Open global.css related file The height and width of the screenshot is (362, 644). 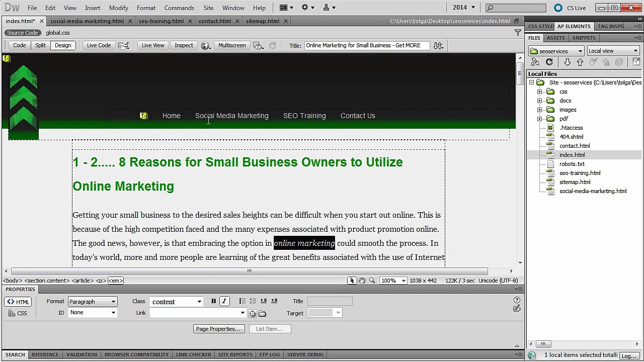tap(58, 33)
